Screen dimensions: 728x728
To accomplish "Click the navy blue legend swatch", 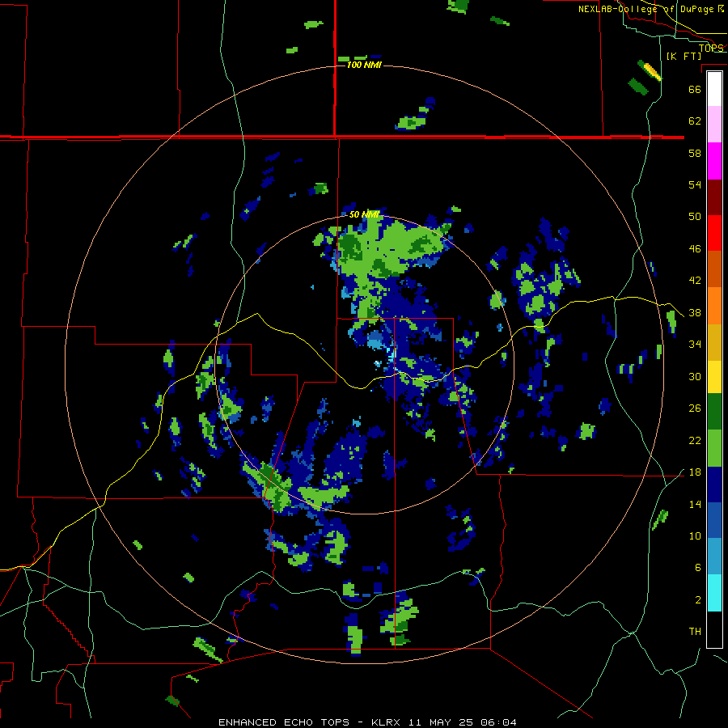I will coord(714,485).
